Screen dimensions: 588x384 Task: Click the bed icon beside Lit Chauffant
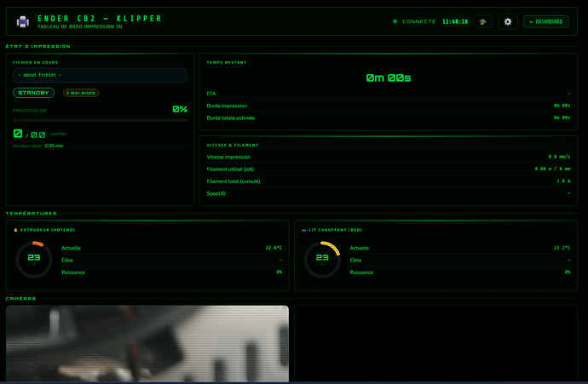(x=304, y=230)
